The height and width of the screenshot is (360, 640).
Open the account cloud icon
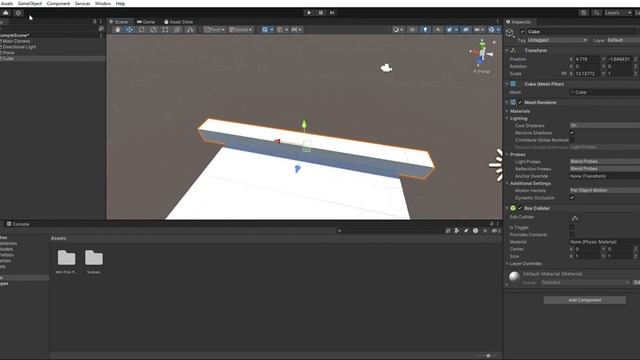pos(6,13)
